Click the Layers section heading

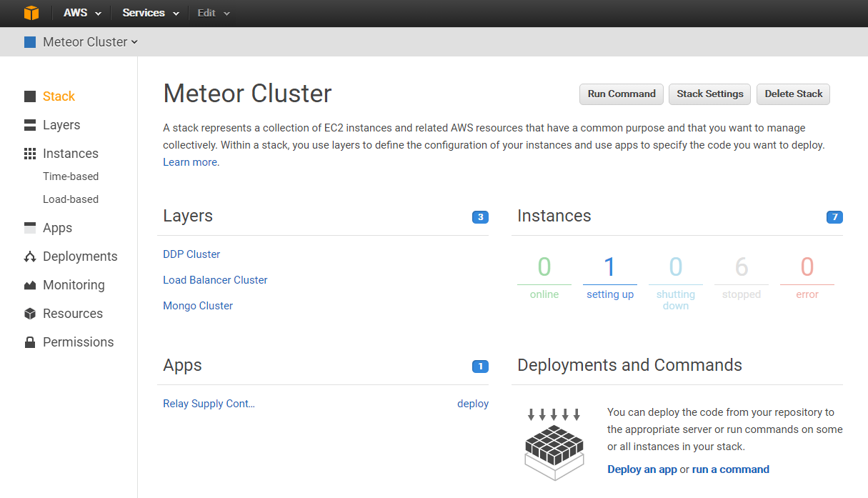click(x=188, y=216)
